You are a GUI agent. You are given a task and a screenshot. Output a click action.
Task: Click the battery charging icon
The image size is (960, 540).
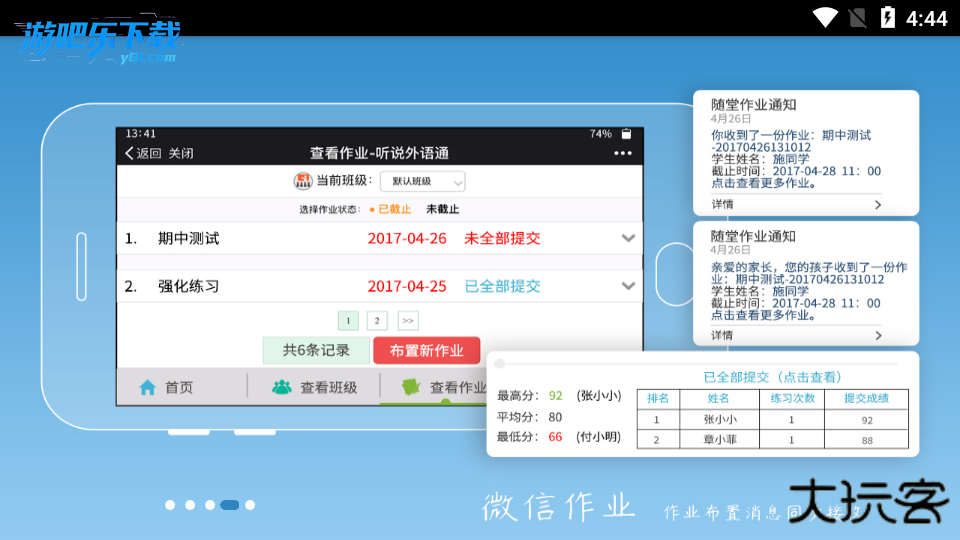point(888,17)
